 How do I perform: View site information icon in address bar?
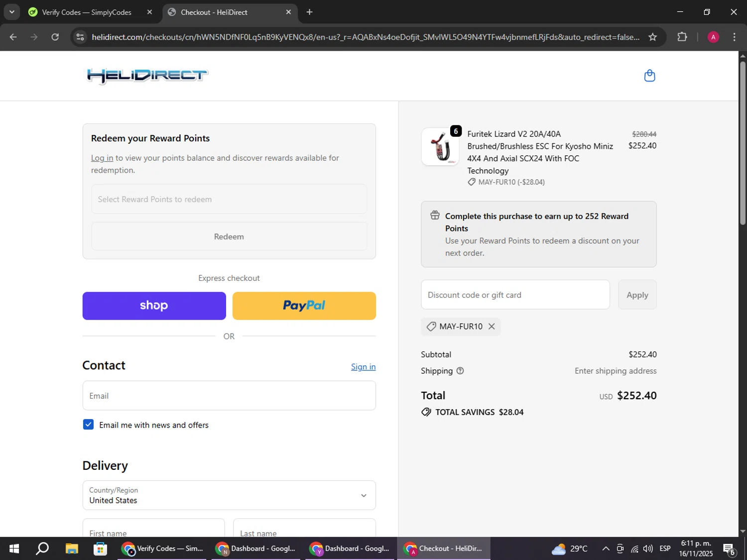[x=80, y=37]
